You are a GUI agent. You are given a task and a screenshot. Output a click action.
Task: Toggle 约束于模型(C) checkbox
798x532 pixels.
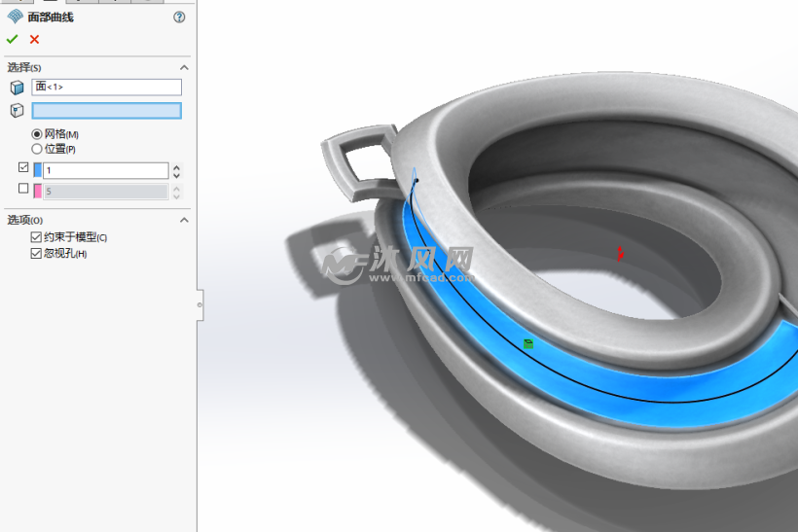36,237
